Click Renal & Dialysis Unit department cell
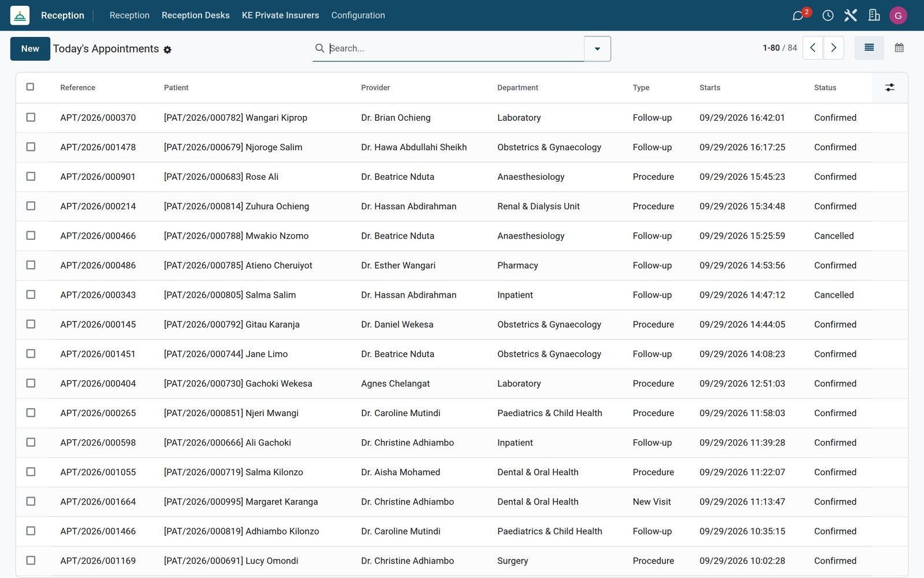This screenshot has width=924, height=578. click(x=538, y=206)
